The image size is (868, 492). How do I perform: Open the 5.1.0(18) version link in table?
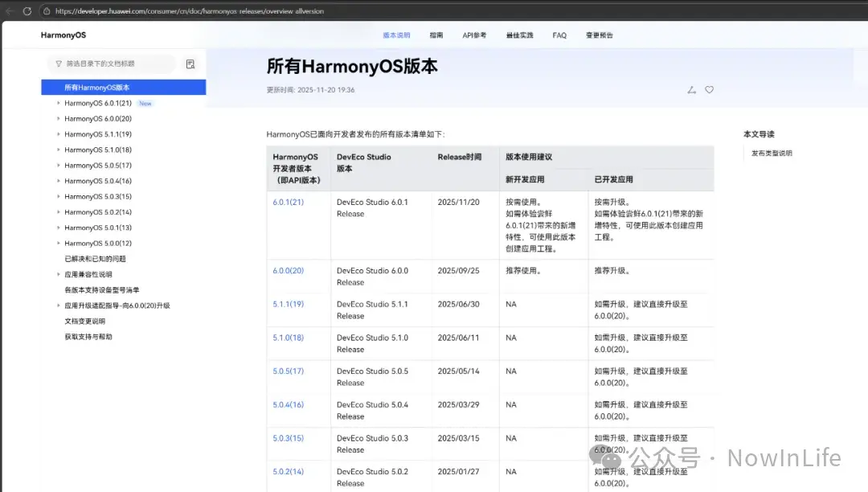pyautogui.click(x=288, y=338)
